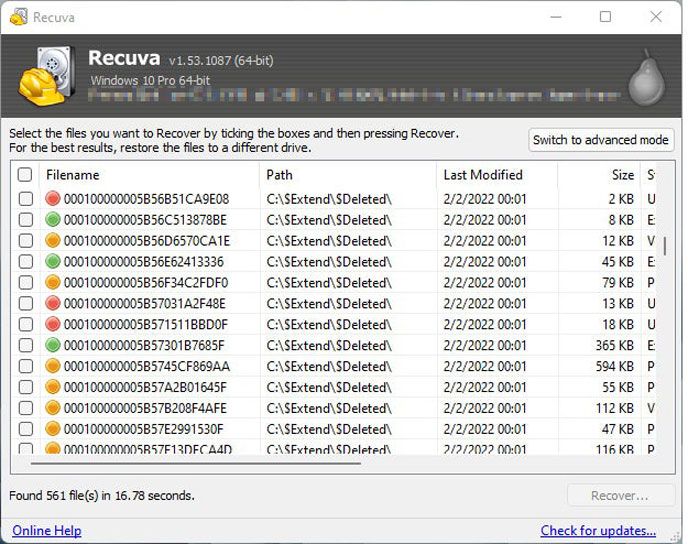Sort files by Size column header
This screenshot has width=688, height=544.
pyautogui.click(x=600, y=175)
